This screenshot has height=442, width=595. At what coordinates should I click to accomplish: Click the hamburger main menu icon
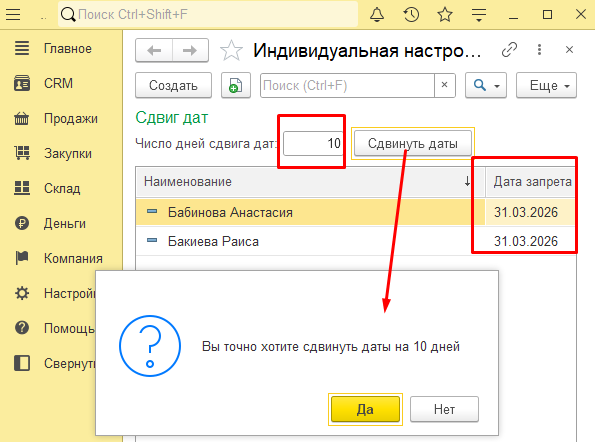pos(13,15)
